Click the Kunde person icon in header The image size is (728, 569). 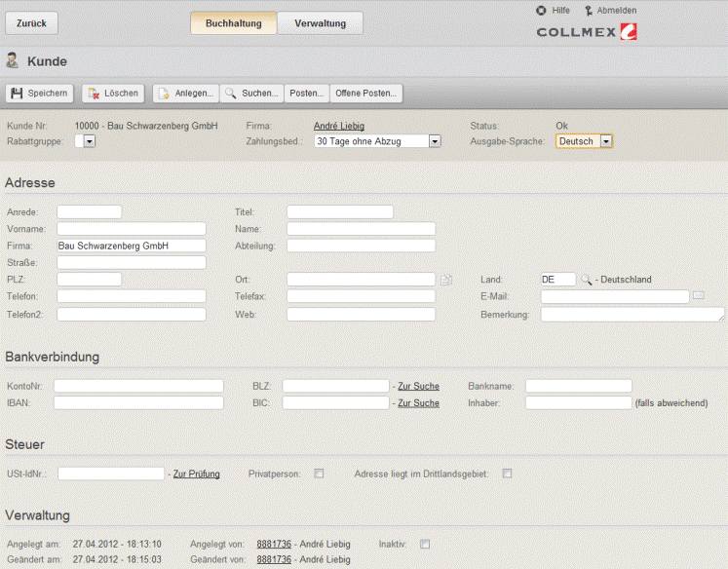(13, 60)
